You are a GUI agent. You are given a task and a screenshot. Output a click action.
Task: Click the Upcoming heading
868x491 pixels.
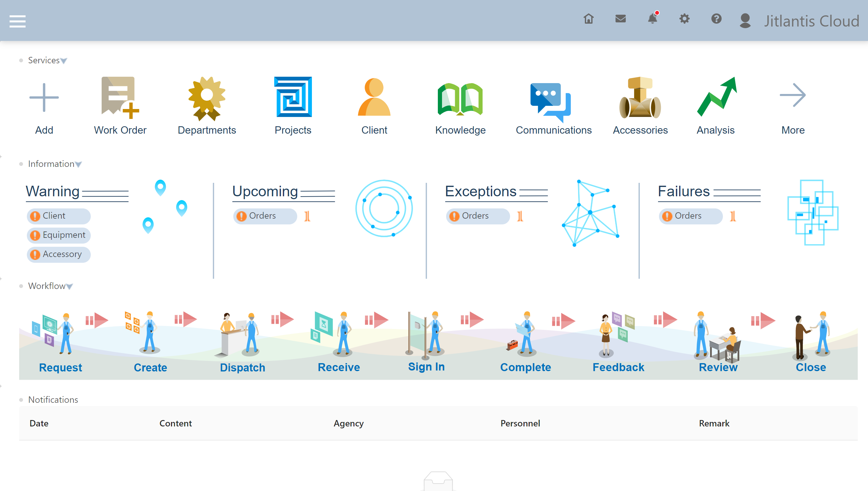265,191
